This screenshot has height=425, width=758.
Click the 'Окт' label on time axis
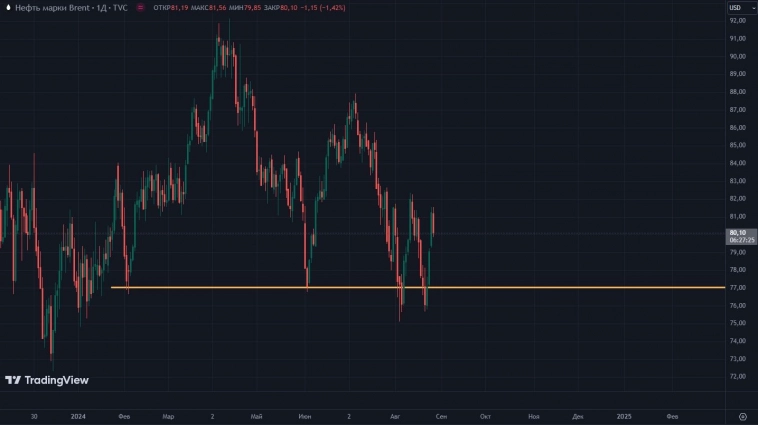[485, 416]
